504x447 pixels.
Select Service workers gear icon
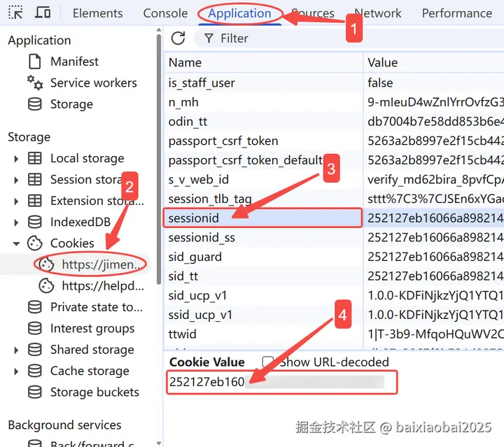[x=35, y=83]
